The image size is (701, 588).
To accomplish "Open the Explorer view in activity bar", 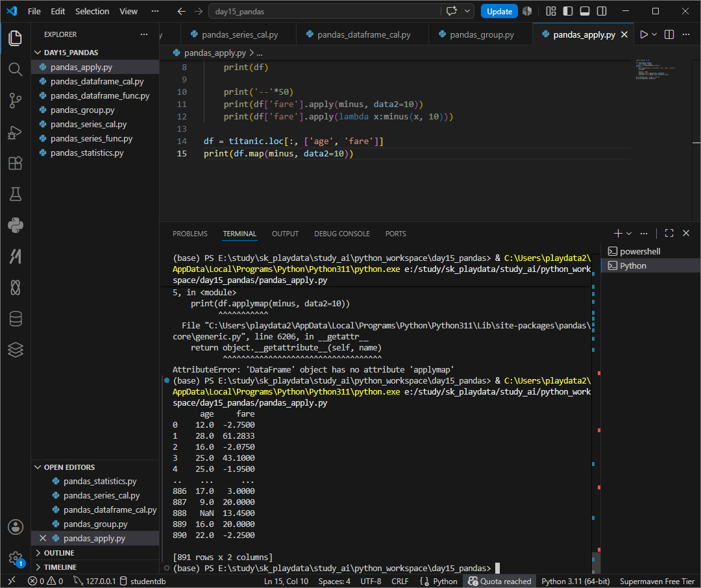I will tap(15, 38).
